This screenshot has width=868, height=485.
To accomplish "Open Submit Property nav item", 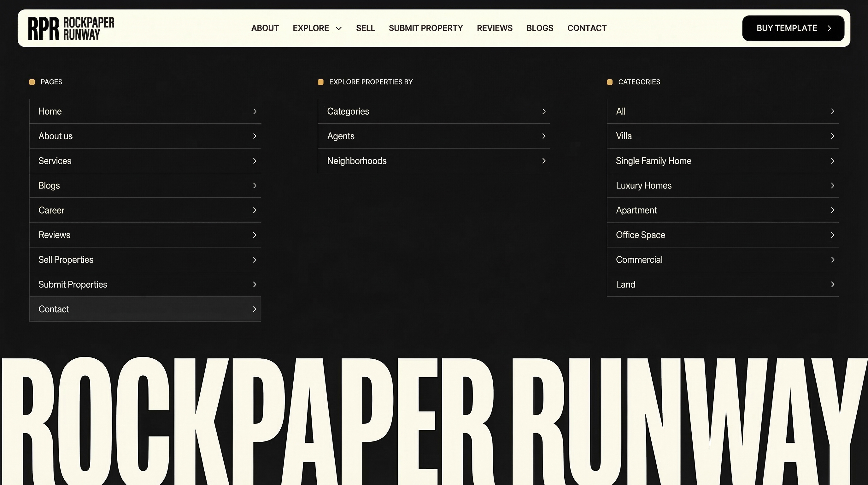I will [425, 28].
